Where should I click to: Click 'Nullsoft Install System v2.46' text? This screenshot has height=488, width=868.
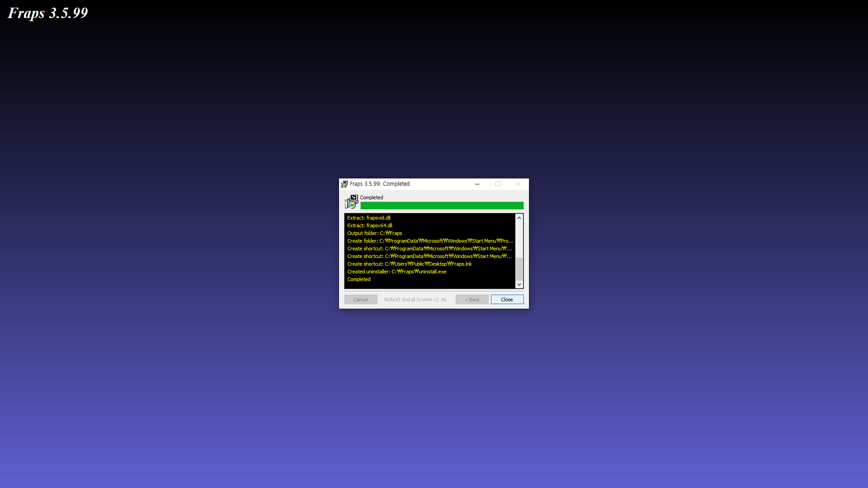[415, 300]
